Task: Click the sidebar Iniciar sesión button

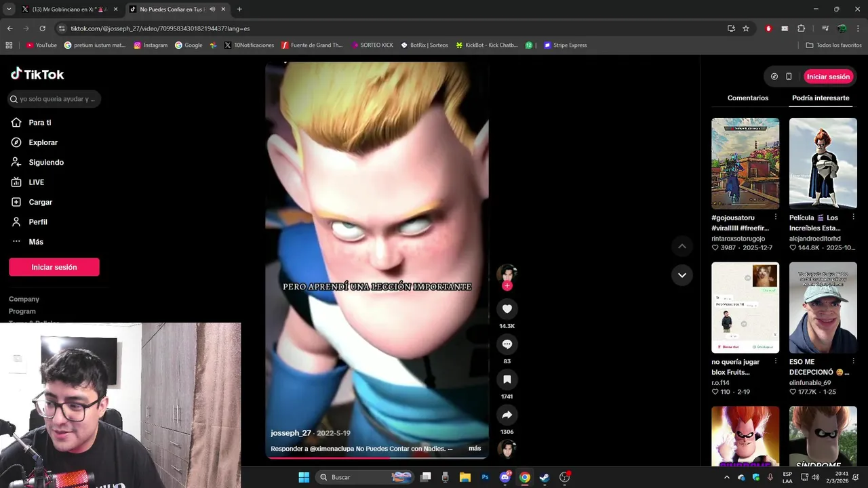Action: [x=54, y=267]
